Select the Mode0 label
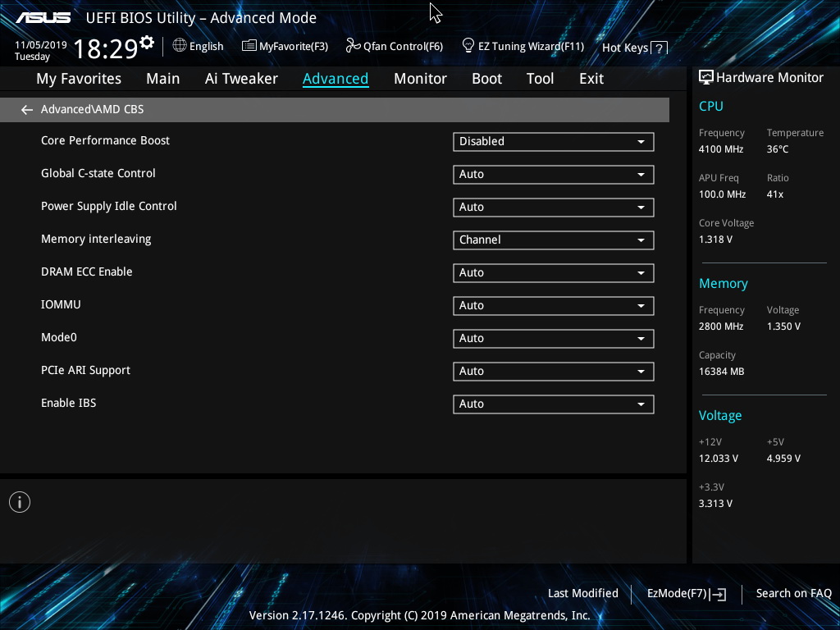Image resolution: width=840 pixels, height=630 pixels. (x=59, y=337)
